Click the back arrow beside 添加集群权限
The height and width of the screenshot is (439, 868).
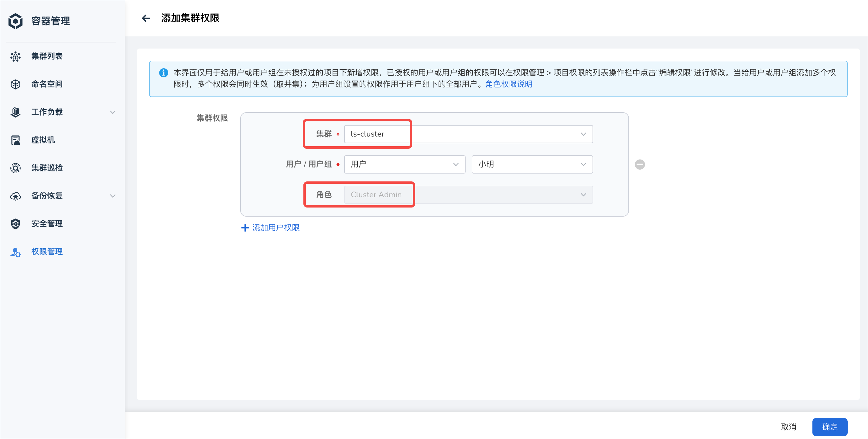146,18
